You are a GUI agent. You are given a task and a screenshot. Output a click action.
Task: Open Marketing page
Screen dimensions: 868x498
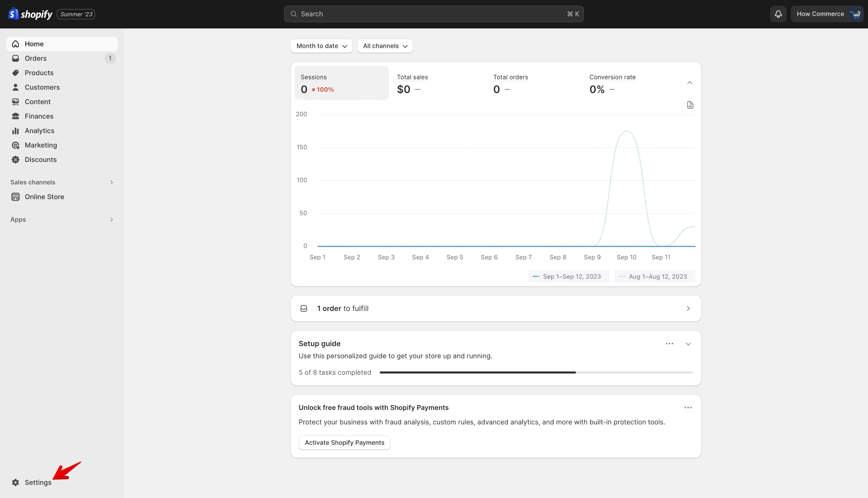(x=61, y=145)
